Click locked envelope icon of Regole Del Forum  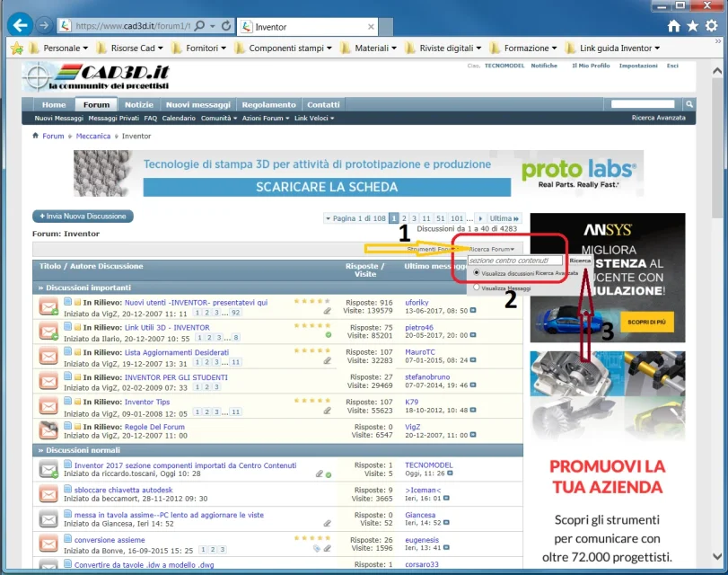coord(48,430)
